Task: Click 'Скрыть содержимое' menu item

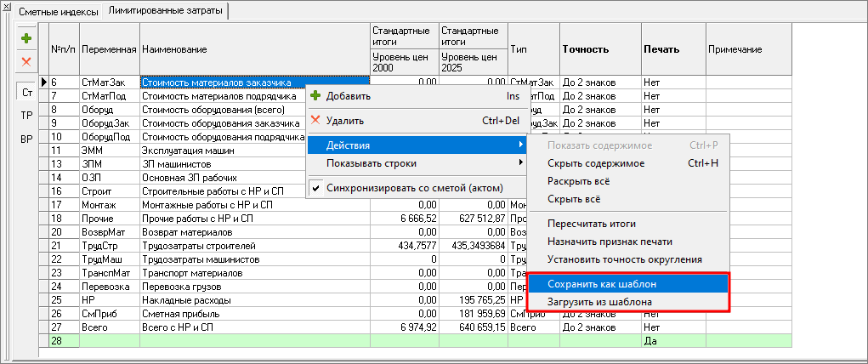Action: (595, 163)
